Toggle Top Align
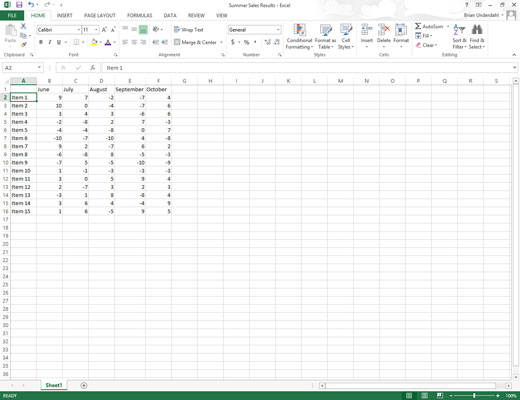 click(x=125, y=29)
